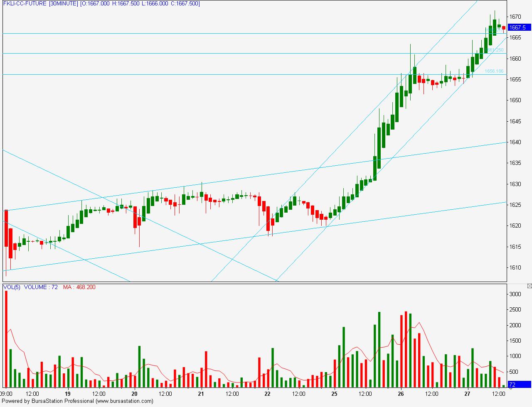Select the 1656.186 horizontal level label
This screenshot has width=532, height=407.
click(494, 71)
